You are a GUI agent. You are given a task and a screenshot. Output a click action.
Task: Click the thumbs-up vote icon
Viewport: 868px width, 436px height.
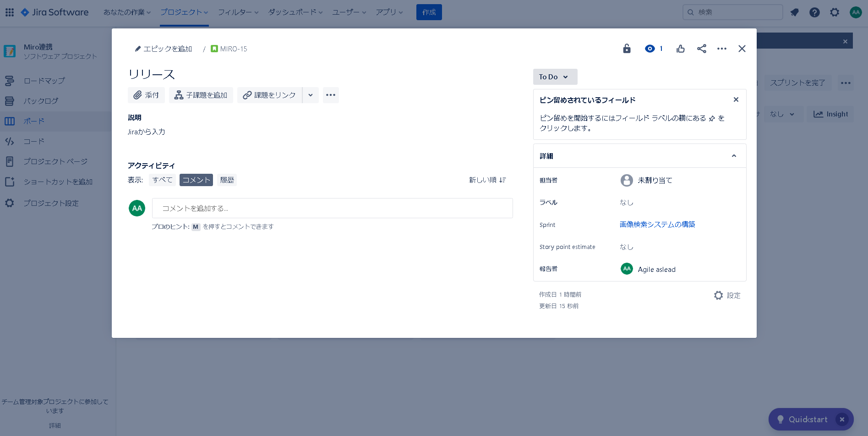click(x=681, y=49)
